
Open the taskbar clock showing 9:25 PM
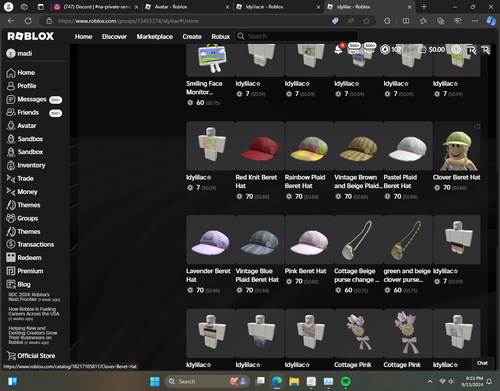coord(472,381)
